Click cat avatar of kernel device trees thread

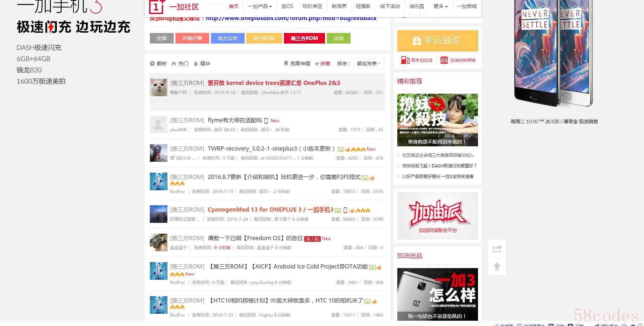pos(159,87)
